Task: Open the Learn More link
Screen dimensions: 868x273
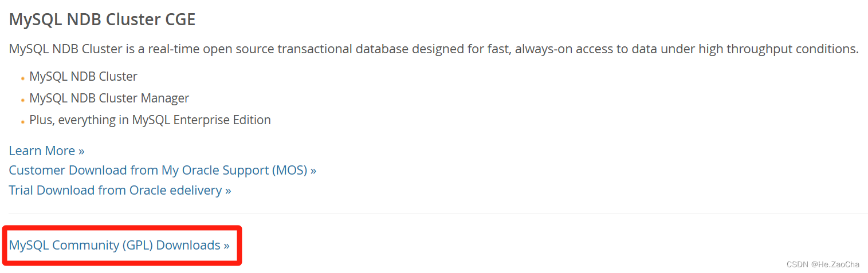Action: [x=46, y=151]
